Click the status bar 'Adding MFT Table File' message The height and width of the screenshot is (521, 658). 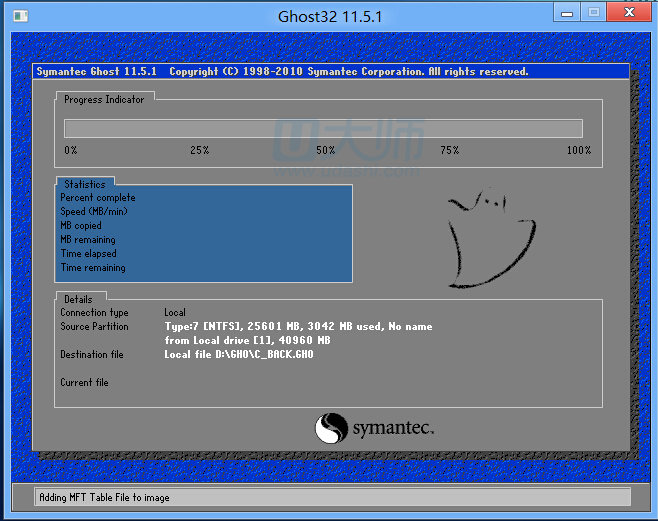[104, 497]
